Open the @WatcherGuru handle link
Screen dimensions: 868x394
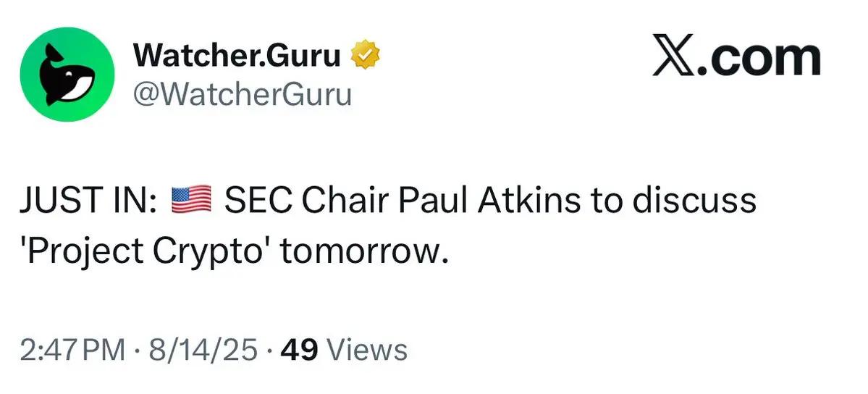click(242, 94)
